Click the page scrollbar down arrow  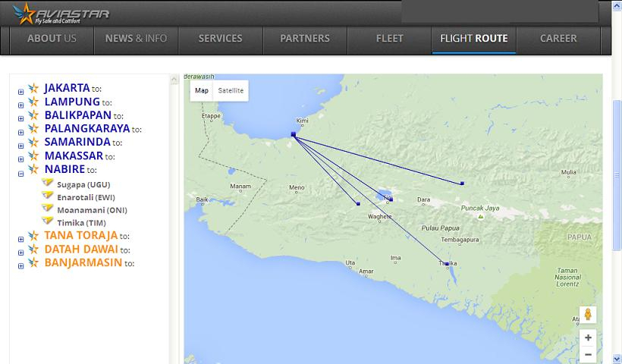point(617,359)
